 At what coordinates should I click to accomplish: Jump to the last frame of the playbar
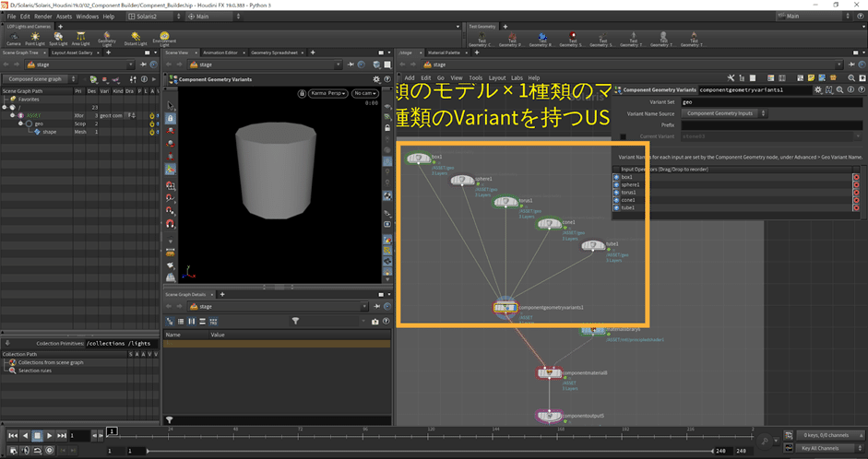61,435
